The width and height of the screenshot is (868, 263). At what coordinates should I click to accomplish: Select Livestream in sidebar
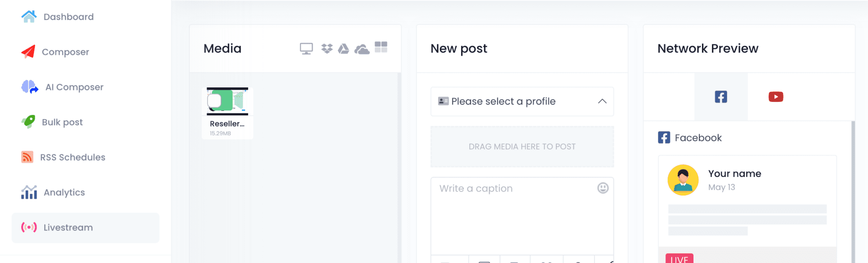(68, 228)
